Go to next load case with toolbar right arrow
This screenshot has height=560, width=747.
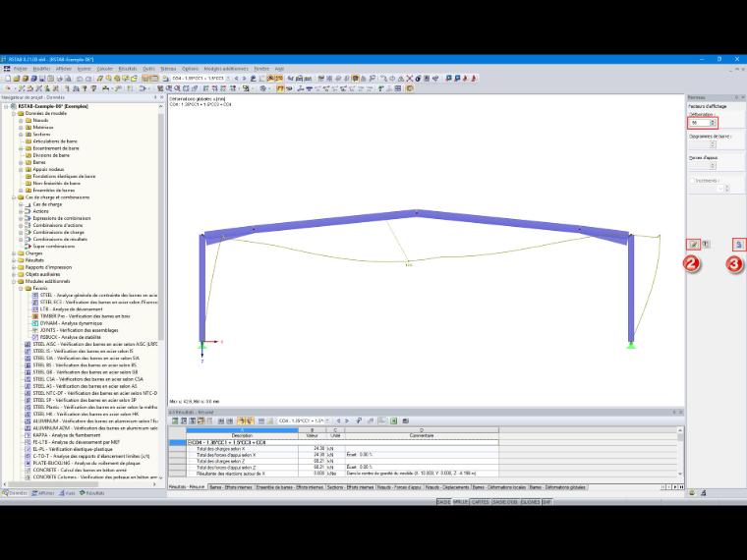pos(245,78)
